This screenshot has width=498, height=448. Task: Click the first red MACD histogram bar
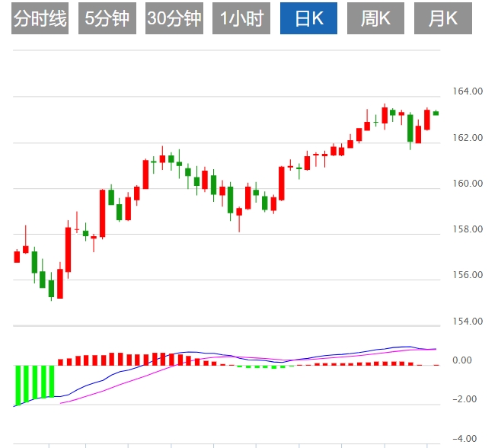[x=60, y=362]
